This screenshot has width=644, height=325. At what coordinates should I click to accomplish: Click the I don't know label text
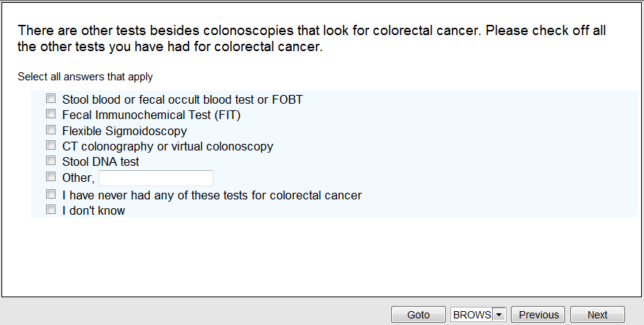click(94, 211)
